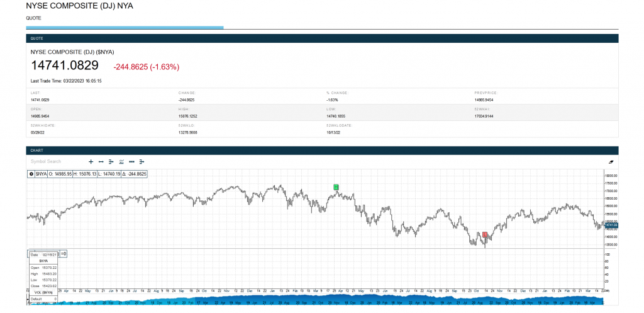Click the red low marker flag on chart
The height and width of the screenshot is (313, 644).
click(x=485, y=234)
